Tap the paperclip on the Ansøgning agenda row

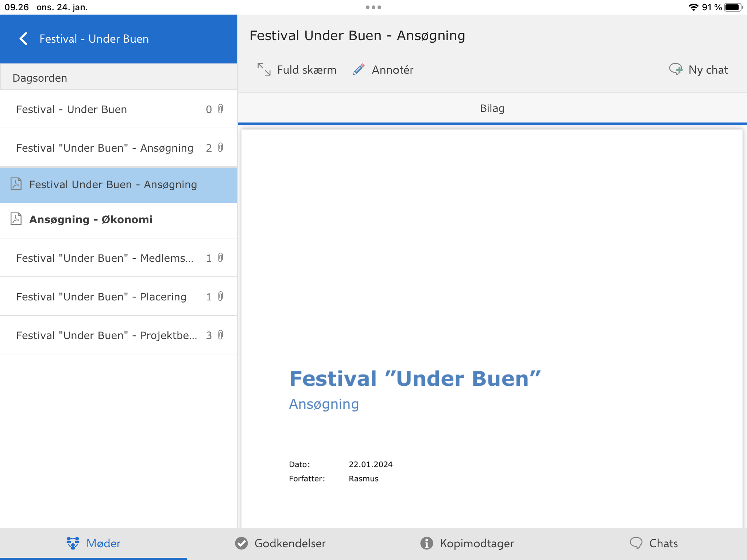click(221, 148)
